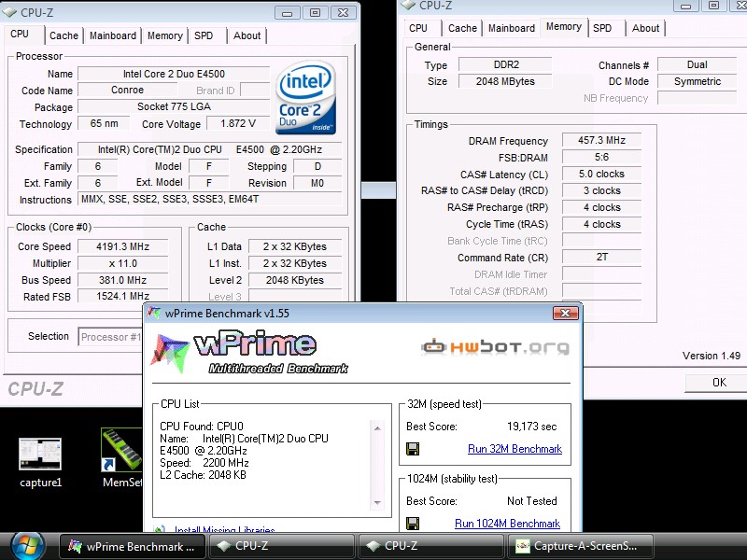Select SPD tab in right CPU-Z window
This screenshot has height=560, width=747.
pos(602,28)
